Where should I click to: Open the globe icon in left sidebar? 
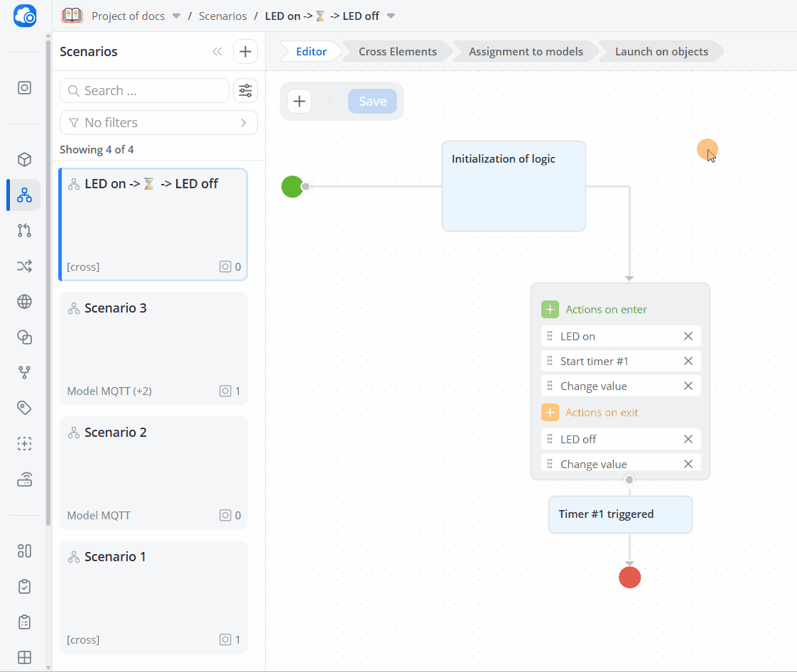pos(24,301)
